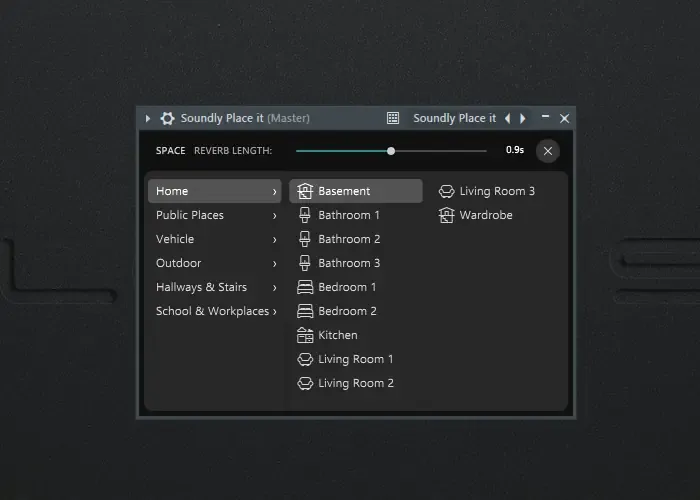Minimize the Soundly Place it window
This screenshot has height=500, width=700.
545,117
